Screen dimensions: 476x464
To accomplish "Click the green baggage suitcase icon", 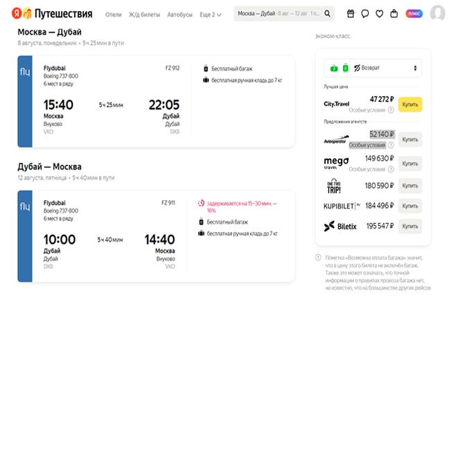I will [346, 69].
